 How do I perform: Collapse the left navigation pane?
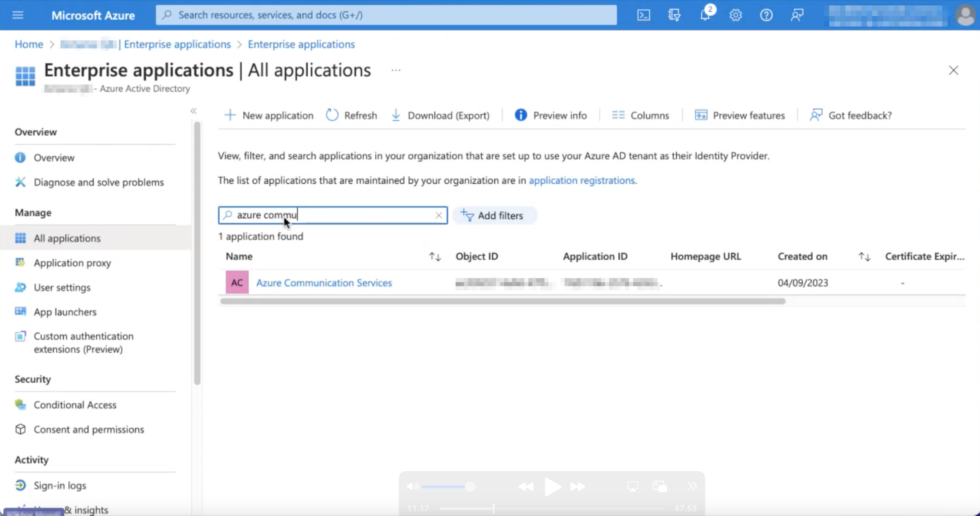(194, 111)
